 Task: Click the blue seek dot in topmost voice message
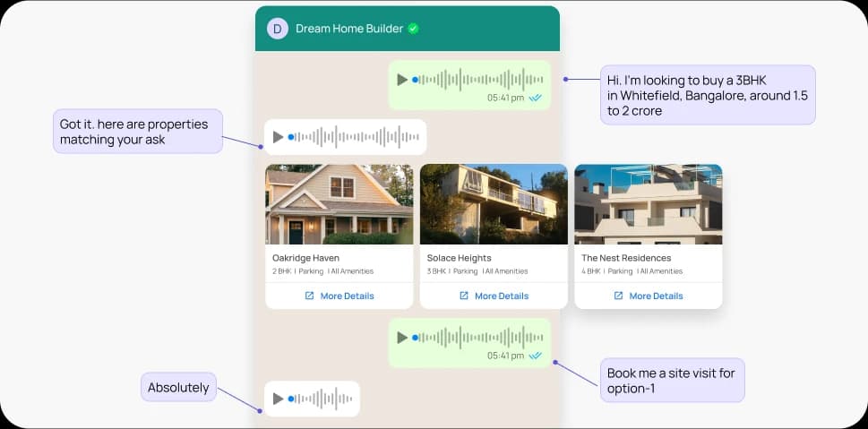[x=416, y=80]
